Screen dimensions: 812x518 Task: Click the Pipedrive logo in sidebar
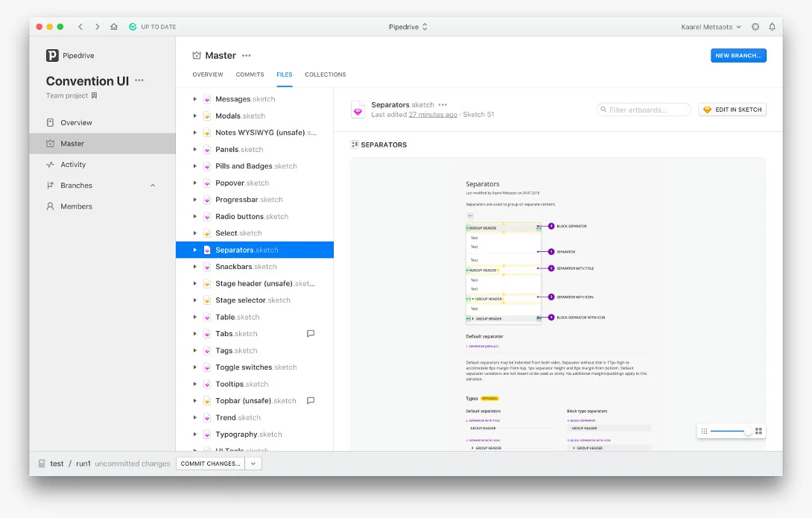point(52,55)
